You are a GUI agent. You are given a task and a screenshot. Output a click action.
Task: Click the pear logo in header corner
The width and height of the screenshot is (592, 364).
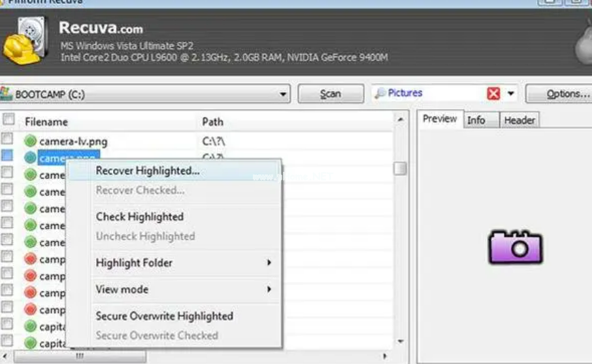582,42
